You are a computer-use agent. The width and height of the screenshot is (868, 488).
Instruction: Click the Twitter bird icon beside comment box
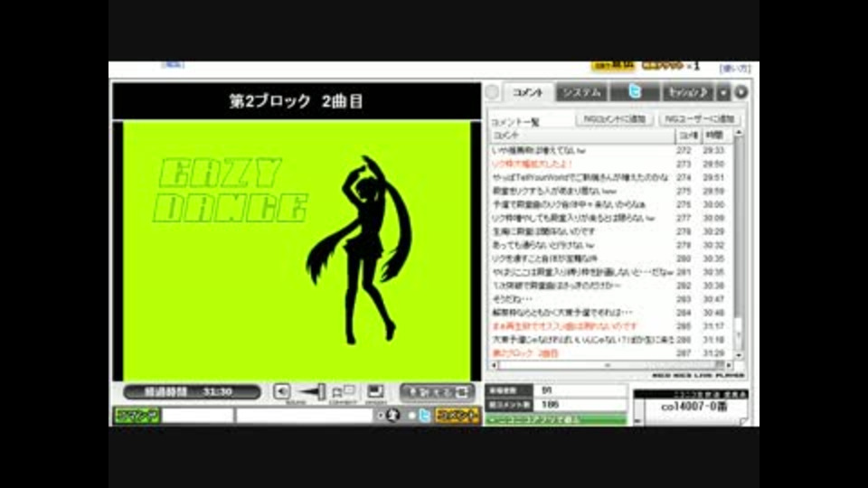[424, 415]
